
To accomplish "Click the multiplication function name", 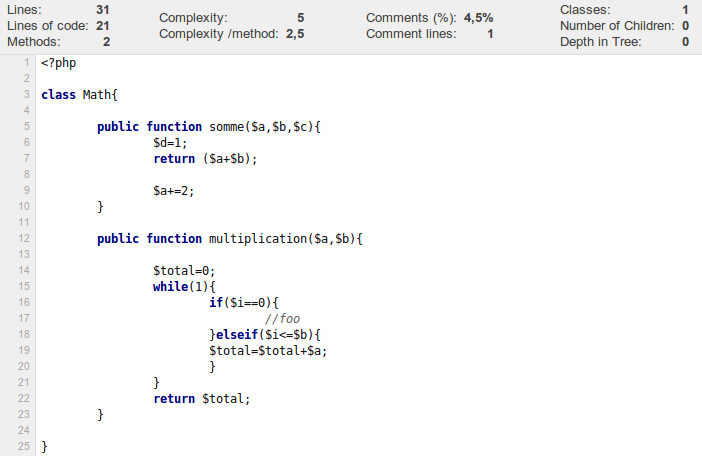I will click(256, 239).
